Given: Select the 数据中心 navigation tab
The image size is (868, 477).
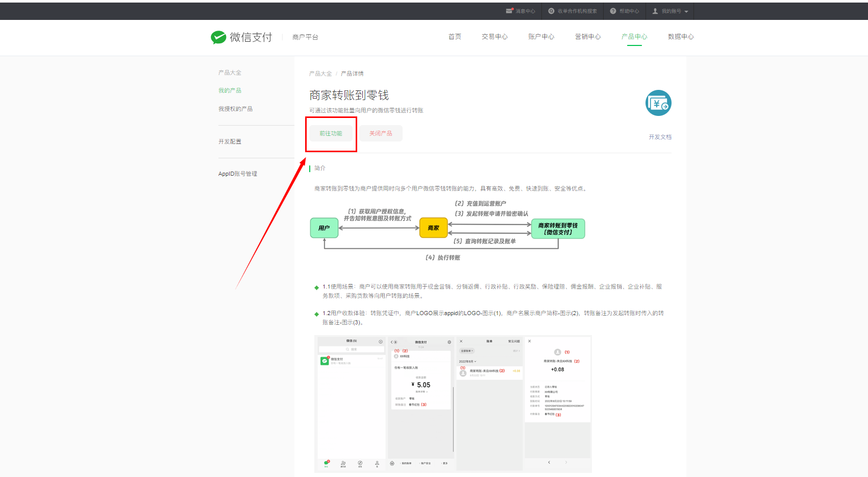Looking at the screenshot, I should (x=681, y=37).
